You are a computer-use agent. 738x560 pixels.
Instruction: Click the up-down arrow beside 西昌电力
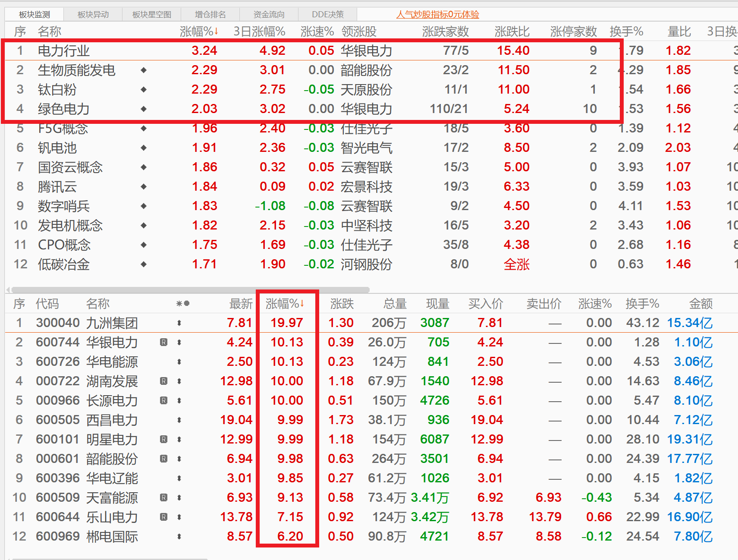pos(179,419)
